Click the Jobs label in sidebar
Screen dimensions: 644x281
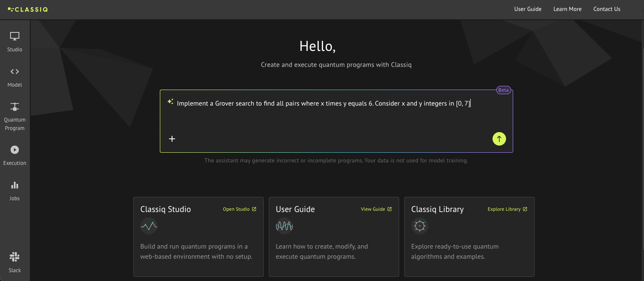coord(15,199)
